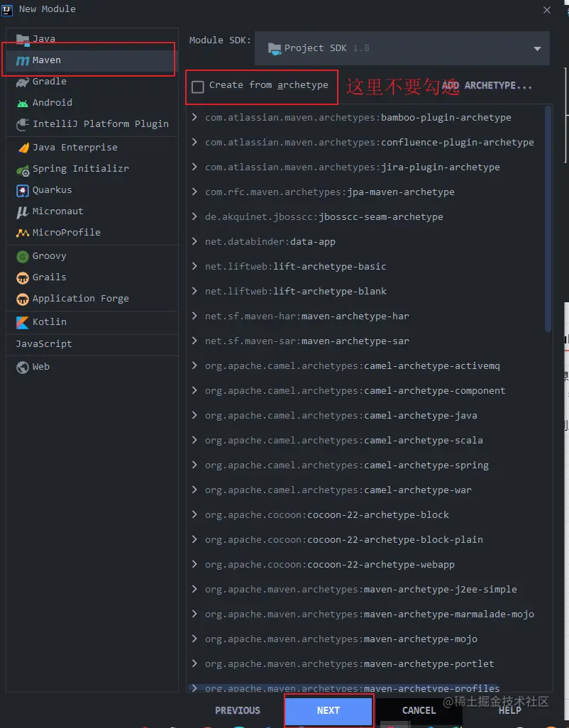
Task: Click the Web globe icon
Action: (23, 368)
